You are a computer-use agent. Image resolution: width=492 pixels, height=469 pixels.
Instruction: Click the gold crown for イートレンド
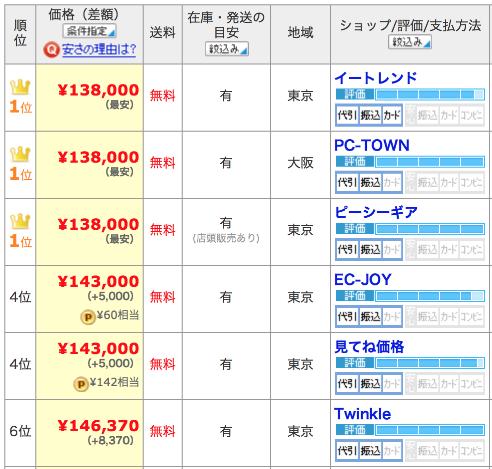20,88
